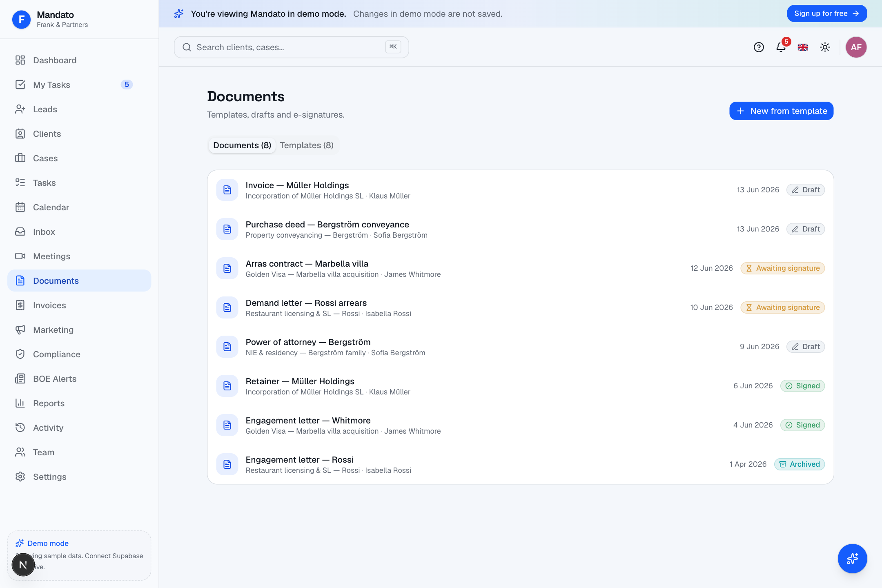Open the Dashboard sidebar icon
The width and height of the screenshot is (882, 588).
click(20, 60)
